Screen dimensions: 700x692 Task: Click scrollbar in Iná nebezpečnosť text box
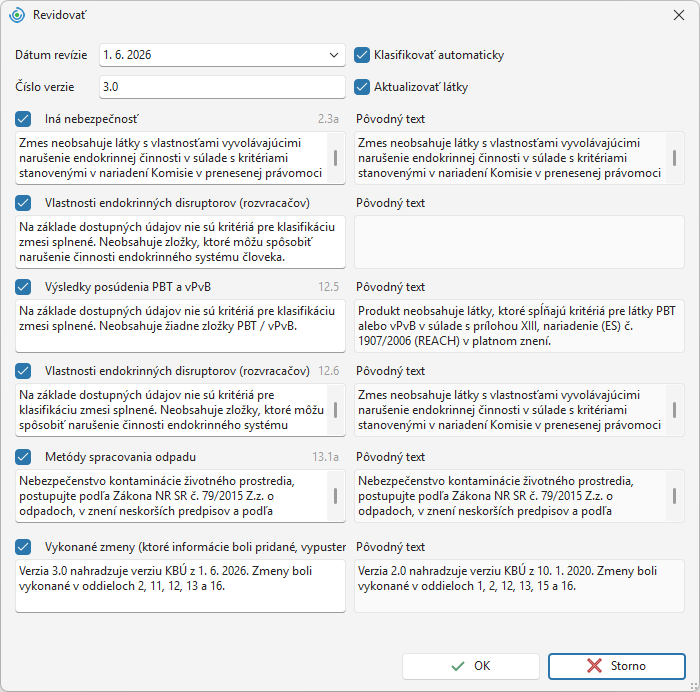point(335,158)
